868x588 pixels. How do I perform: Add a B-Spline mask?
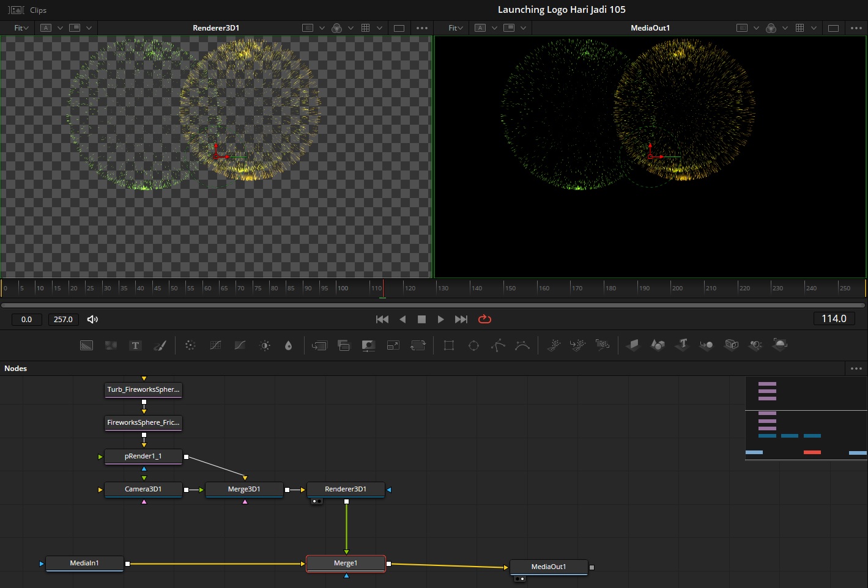pos(522,345)
